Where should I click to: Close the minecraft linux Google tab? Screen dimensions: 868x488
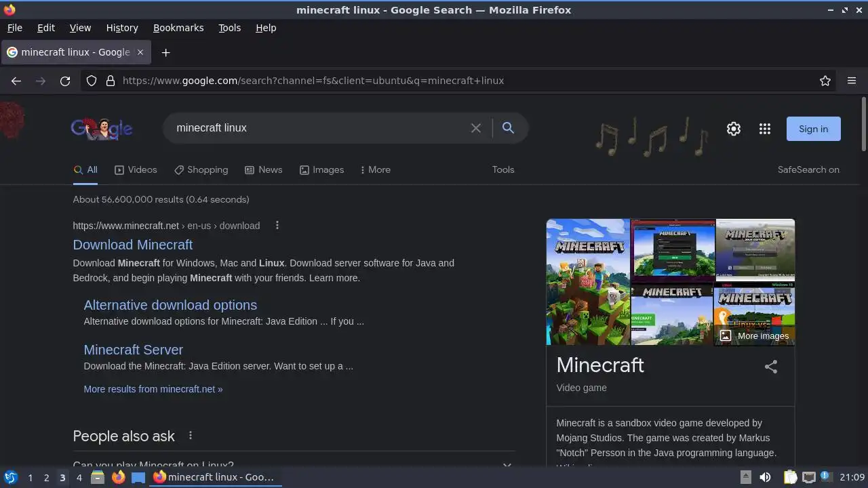pos(140,52)
